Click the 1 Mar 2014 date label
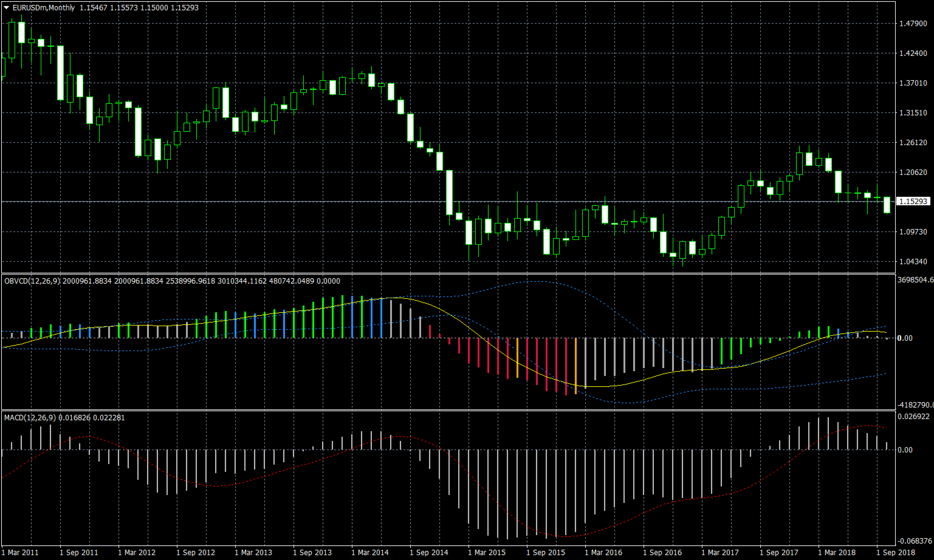 point(371,553)
